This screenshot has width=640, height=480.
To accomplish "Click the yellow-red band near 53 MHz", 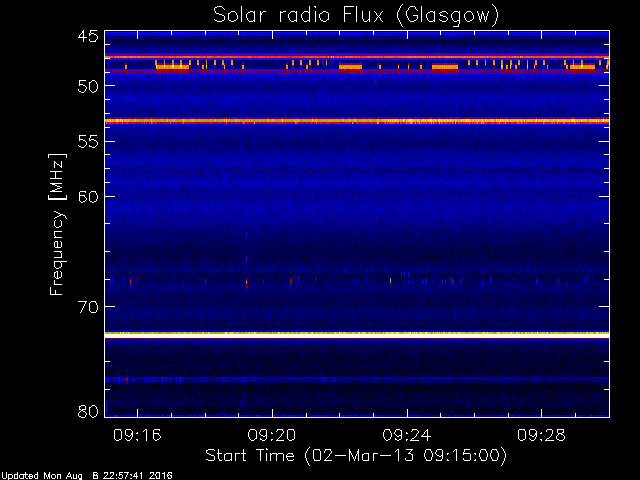I will coord(357,121).
